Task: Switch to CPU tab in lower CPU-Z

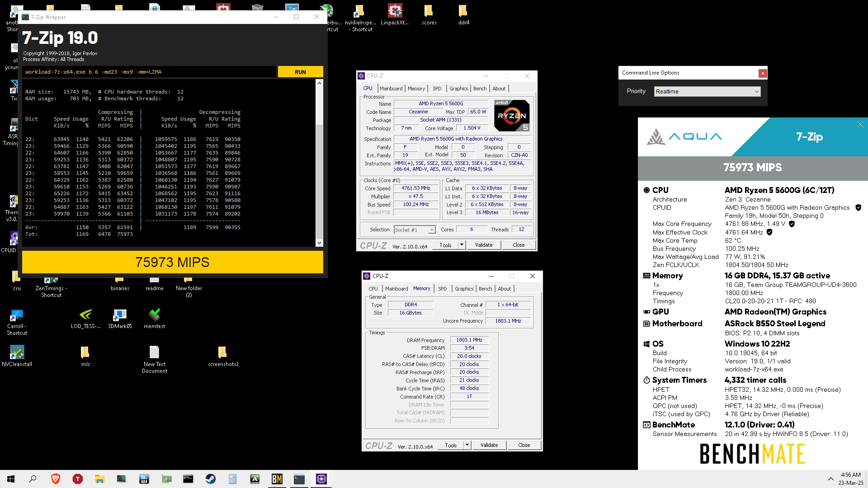Action: click(x=373, y=289)
